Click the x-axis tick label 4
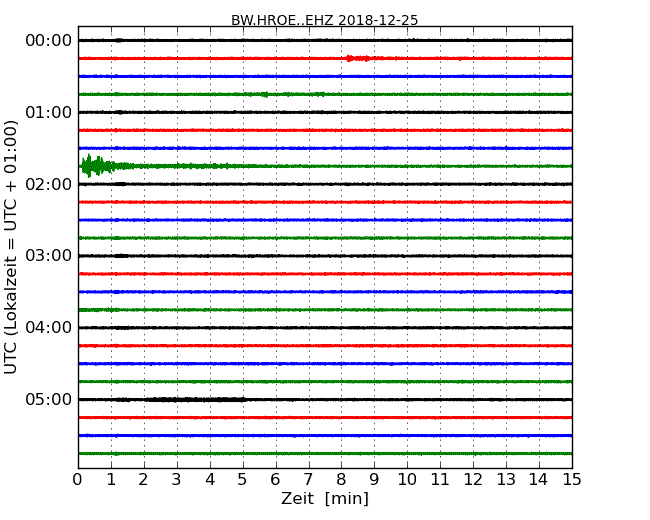Screen dimensions: 650x520 pos(210,480)
